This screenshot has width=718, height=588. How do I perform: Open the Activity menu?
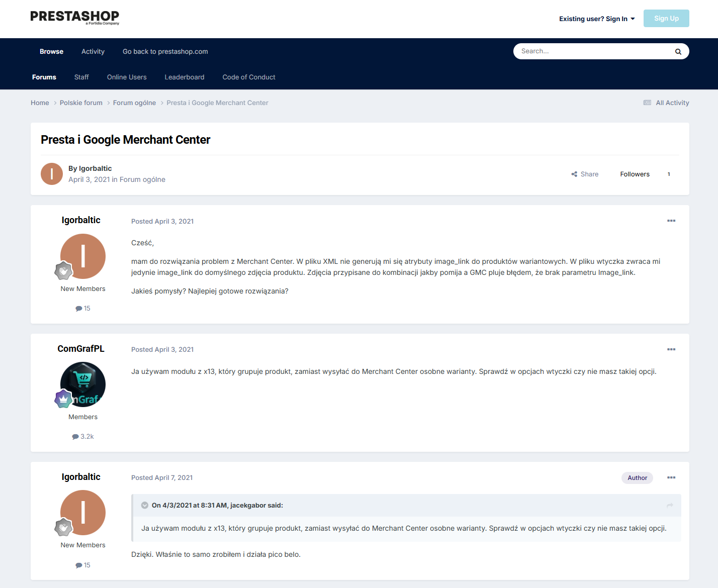[93, 51]
